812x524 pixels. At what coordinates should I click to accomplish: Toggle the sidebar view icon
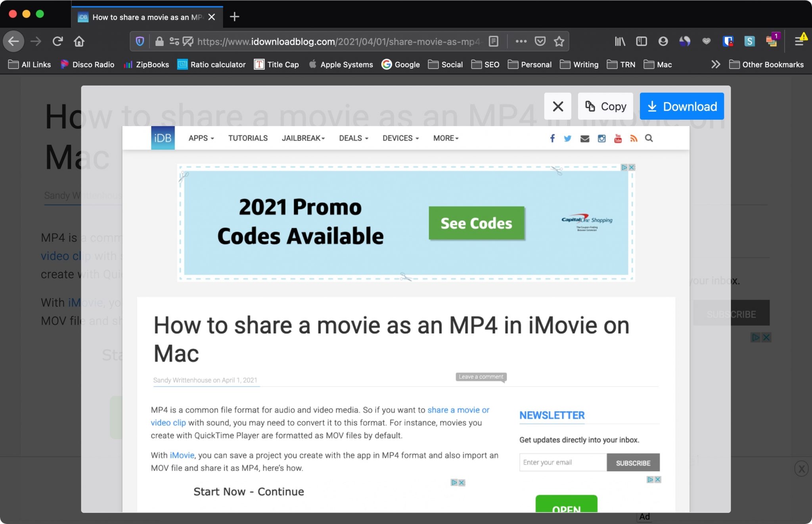click(641, 41)
